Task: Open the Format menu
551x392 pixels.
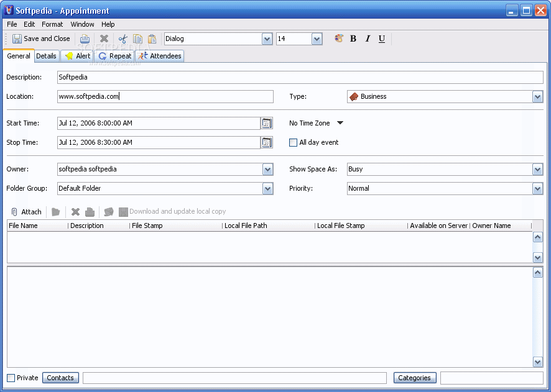Action: (52, 24)
